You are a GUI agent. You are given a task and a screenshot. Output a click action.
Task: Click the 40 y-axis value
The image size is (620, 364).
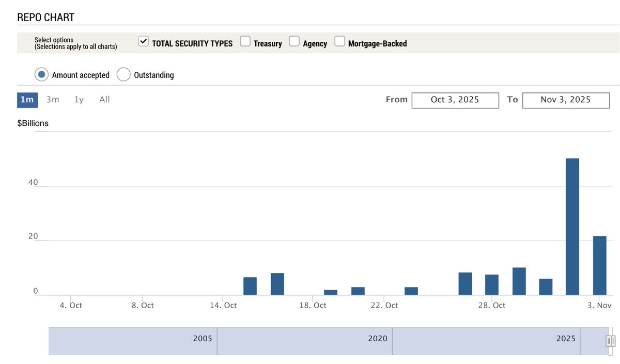33,182
